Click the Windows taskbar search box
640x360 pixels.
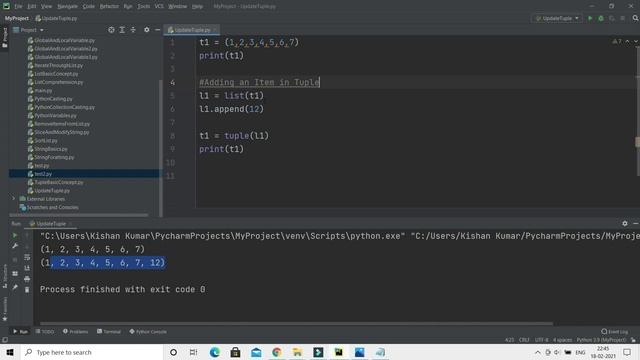pyautogui.click(x=91, y=352)
